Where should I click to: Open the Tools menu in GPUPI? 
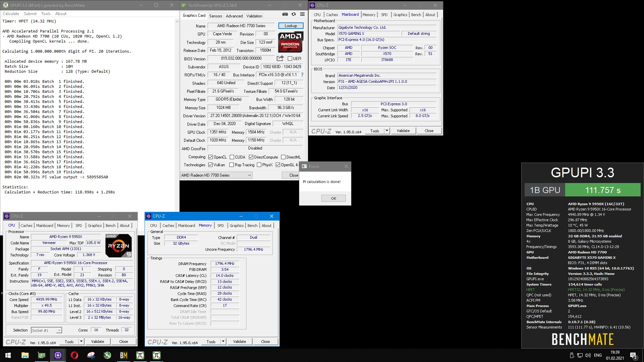[46, 14]
